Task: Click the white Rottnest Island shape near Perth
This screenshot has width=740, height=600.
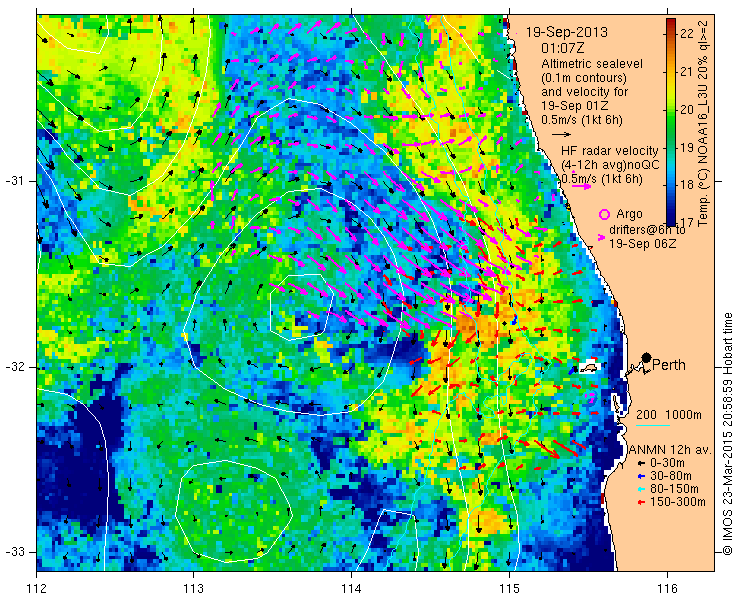Action: [x=590, y=366]
